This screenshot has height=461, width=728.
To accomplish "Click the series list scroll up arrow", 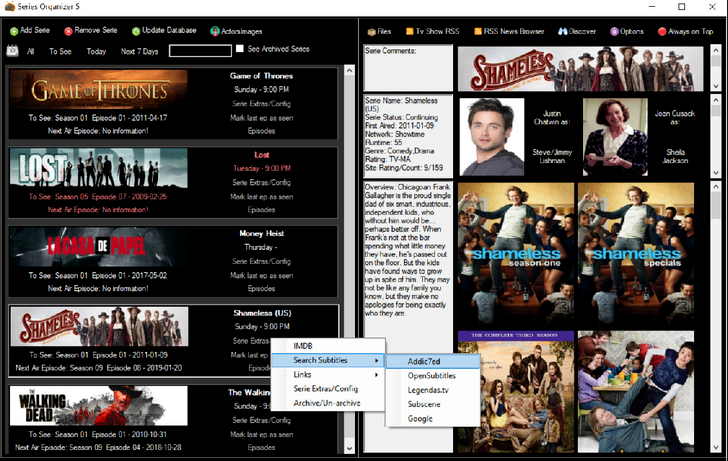I will point(350,71).
